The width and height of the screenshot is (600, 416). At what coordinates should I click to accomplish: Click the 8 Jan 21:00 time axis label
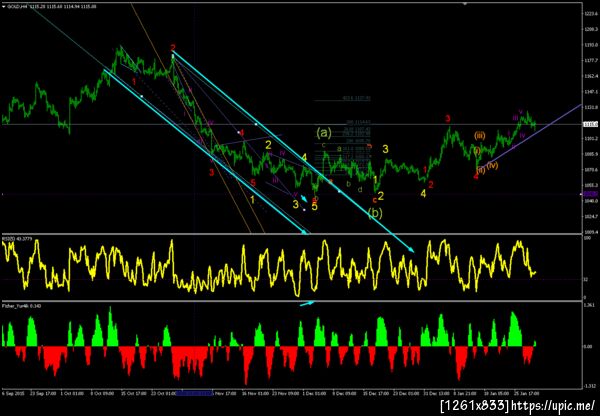(464, 393)
